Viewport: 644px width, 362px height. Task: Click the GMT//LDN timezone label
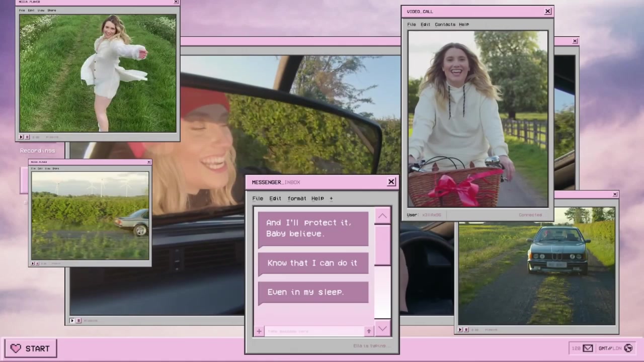(610, 348)
